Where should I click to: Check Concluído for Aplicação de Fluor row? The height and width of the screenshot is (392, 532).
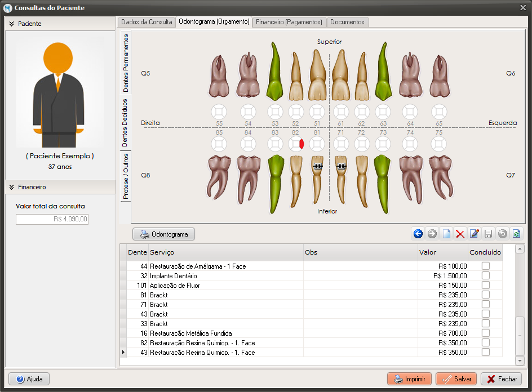point(485,286)
